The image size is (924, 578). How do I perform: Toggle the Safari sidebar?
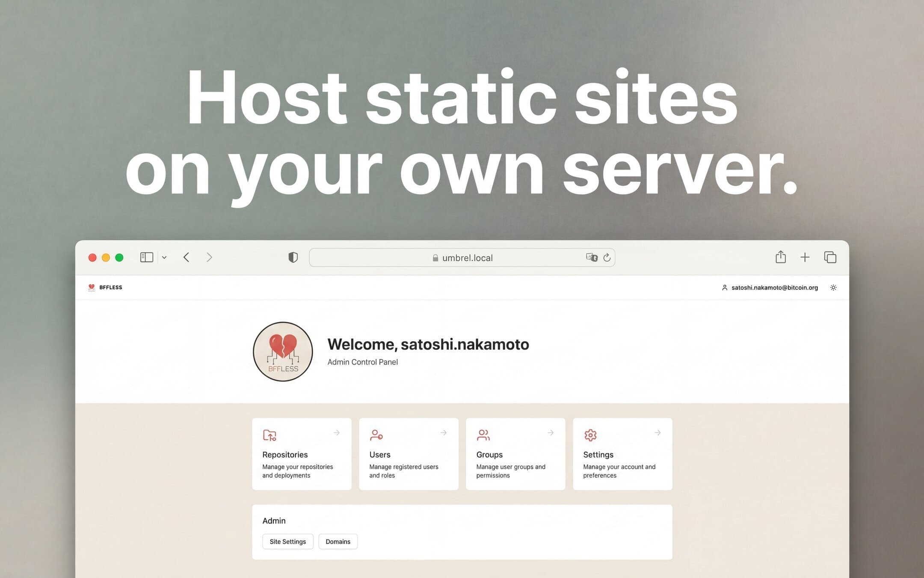tap(146, 257)
